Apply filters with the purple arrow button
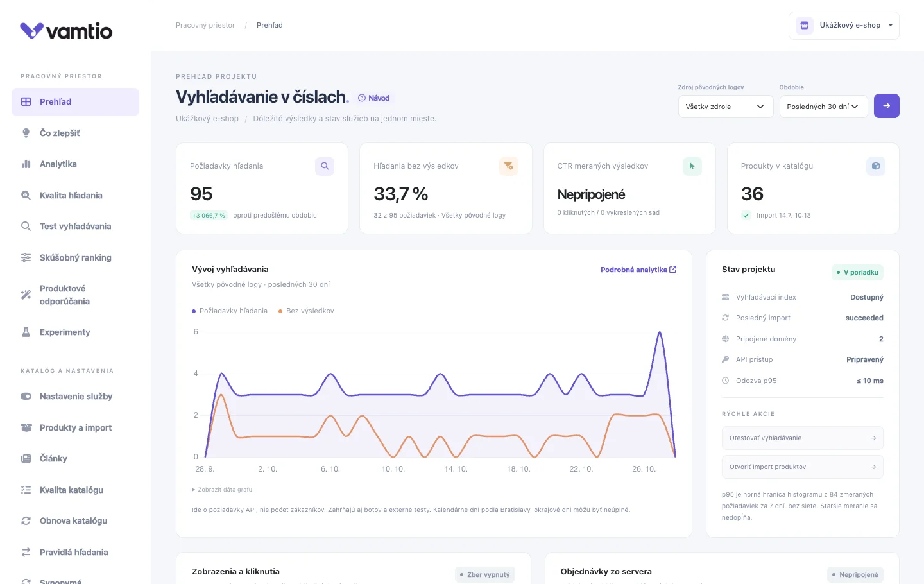 tap(887, 106)
